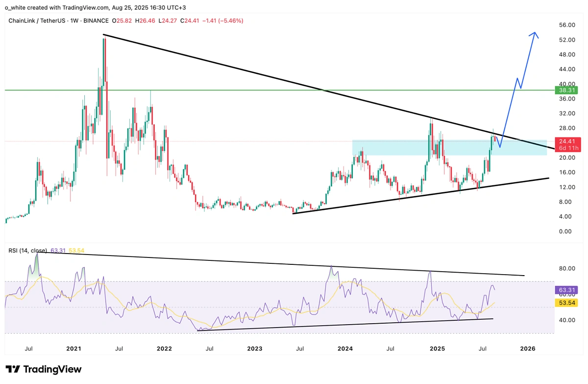Screen dimensions: 588x384
Task: Select the green 38.31 price label
Action: pos(566,90)
